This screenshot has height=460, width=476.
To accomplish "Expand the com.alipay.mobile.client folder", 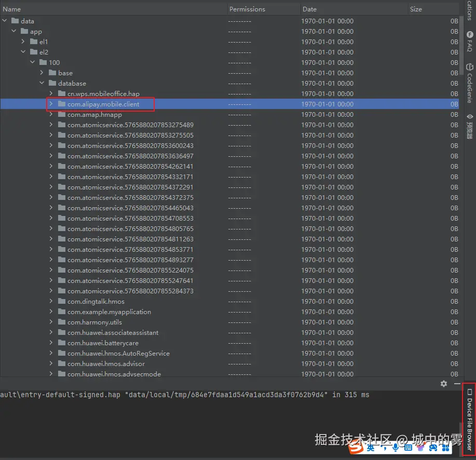I will [51, 104].
